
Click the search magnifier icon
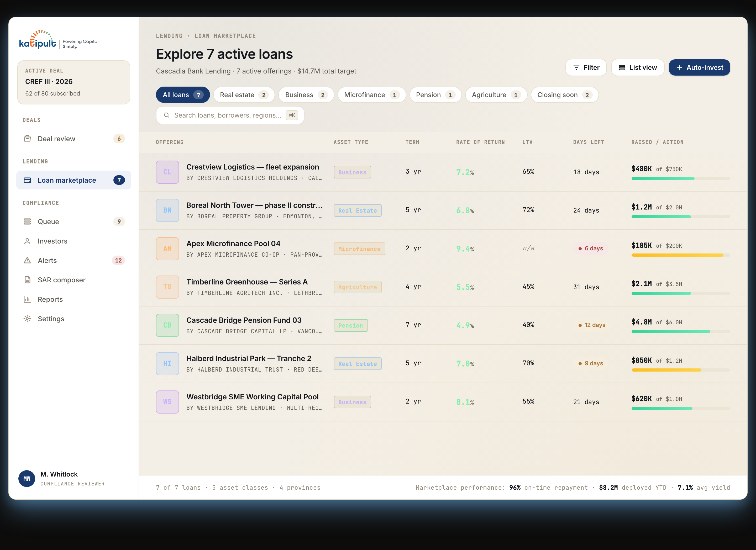(x=167, y=115)
